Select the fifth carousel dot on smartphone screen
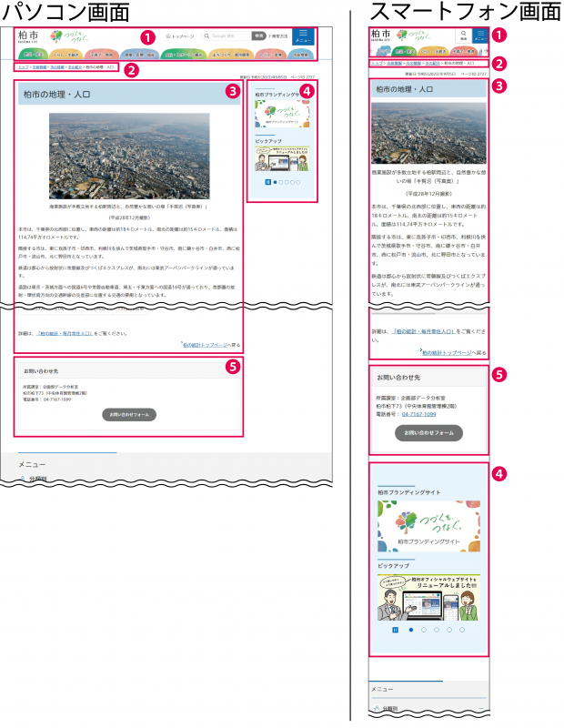The height and width of the screenshot is (728, 564). (462, 630)
